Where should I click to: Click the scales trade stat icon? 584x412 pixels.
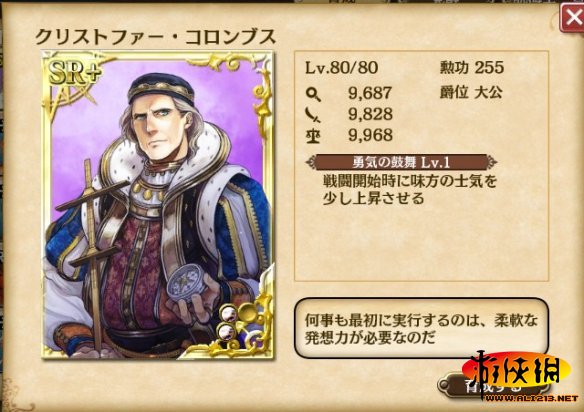(x=313, y=136)
